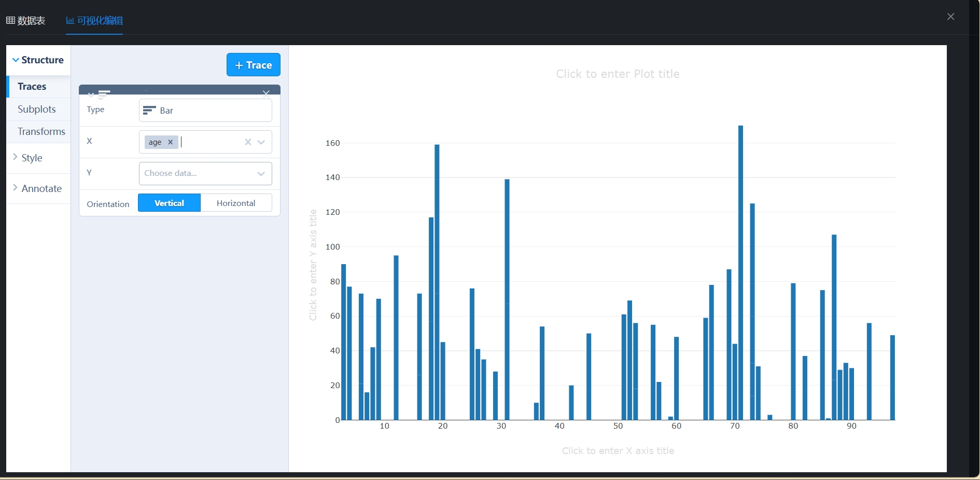
Task: Set orientation to Vertical
Action: click(169, 203)
